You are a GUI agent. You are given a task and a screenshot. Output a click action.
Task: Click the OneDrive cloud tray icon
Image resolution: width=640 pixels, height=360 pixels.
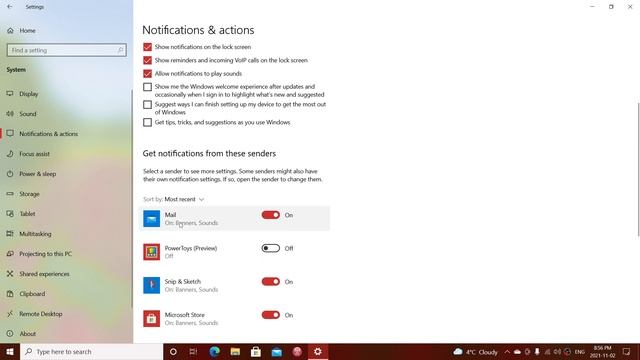pyautogui.click(x=517, y=352)
